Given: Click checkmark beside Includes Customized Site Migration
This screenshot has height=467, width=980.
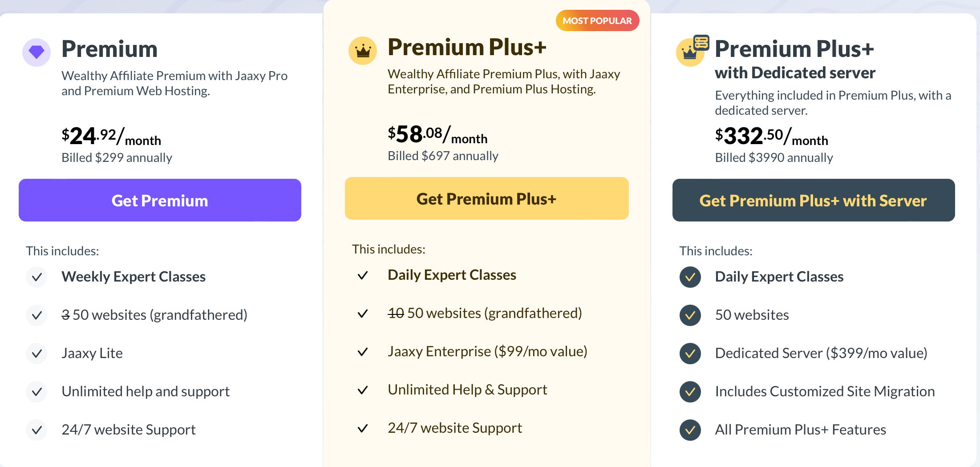Looking at the screenshot, I should click(x=690, y=391).
